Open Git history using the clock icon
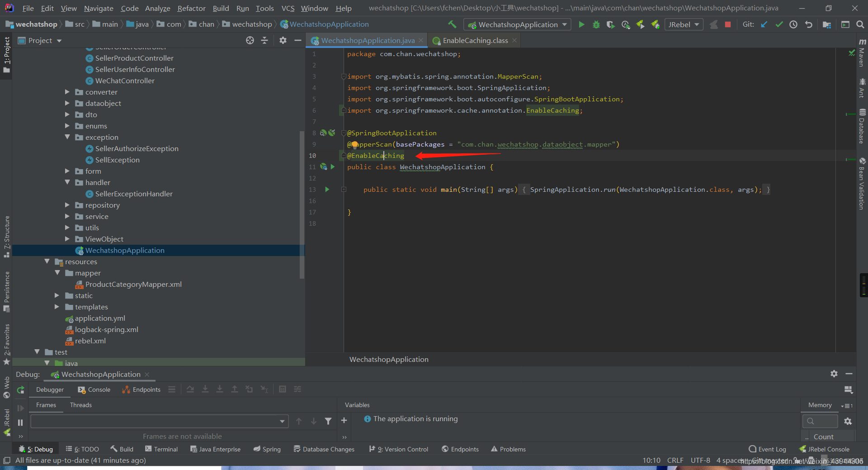Screen dimensions: 868x470 [x=793, y=24]
